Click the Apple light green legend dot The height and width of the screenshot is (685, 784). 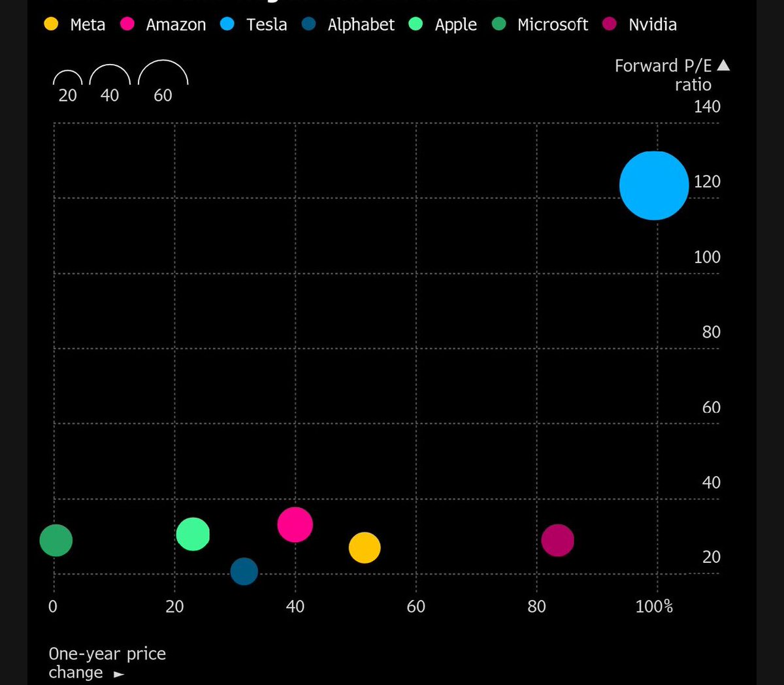pos(416,24)
